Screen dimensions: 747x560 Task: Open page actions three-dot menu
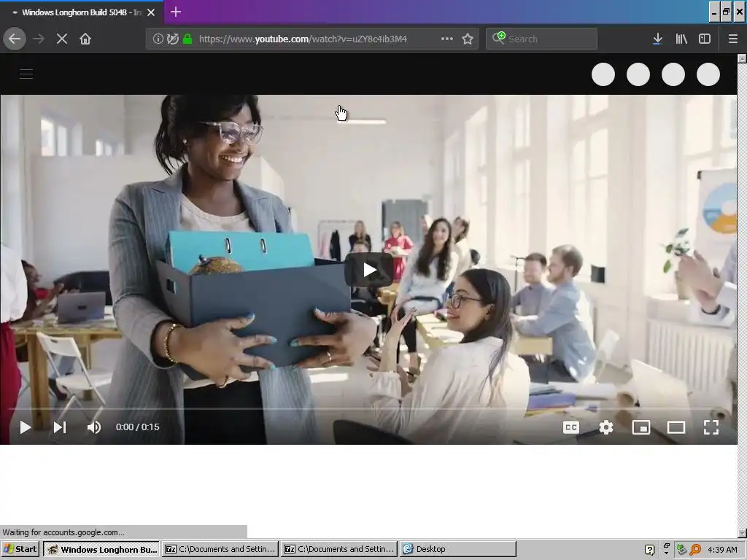(x=447, y=39)
